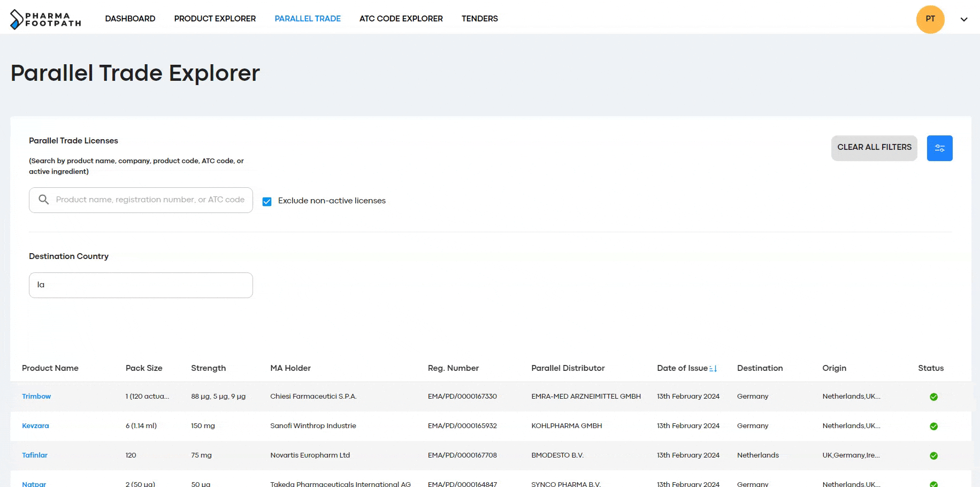Click Novartis Europharm Ltd cell
Viewport: 980px width, 487px height.
(x=310, y=455)
